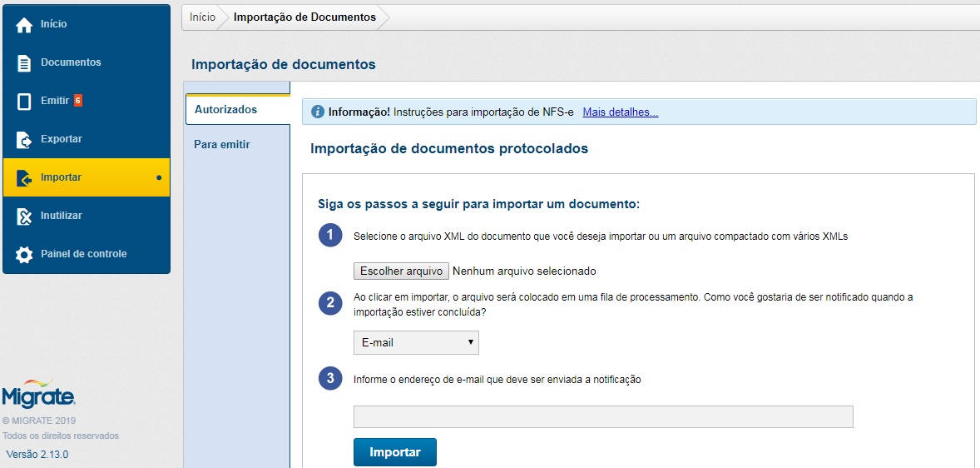Click the Inutilizar crossed-file icon

[x=24, y=217]
